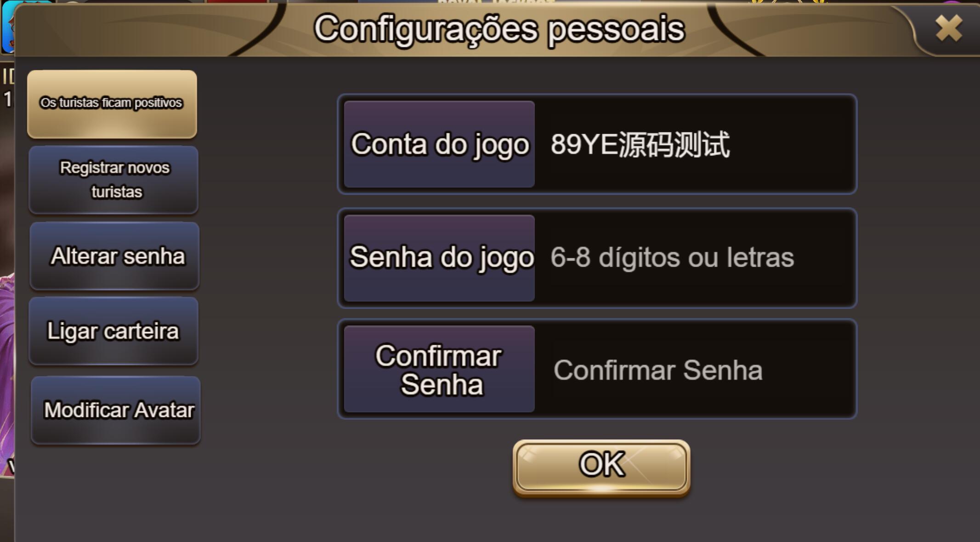Click the Royal Jackpot banner behind the dialog
The height and width of the screenshot is (542, 980).
(x=496, y=2)
